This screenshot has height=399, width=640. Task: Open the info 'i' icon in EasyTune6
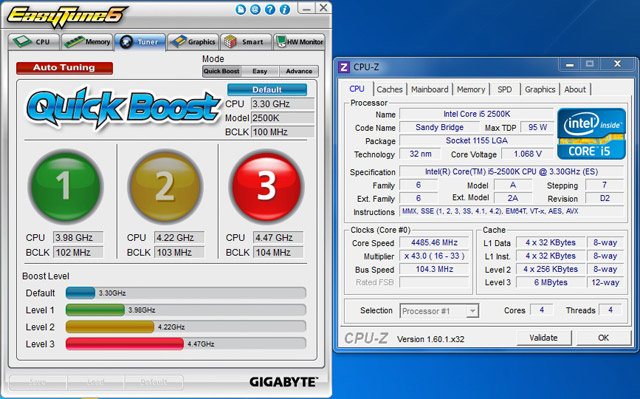285,9
